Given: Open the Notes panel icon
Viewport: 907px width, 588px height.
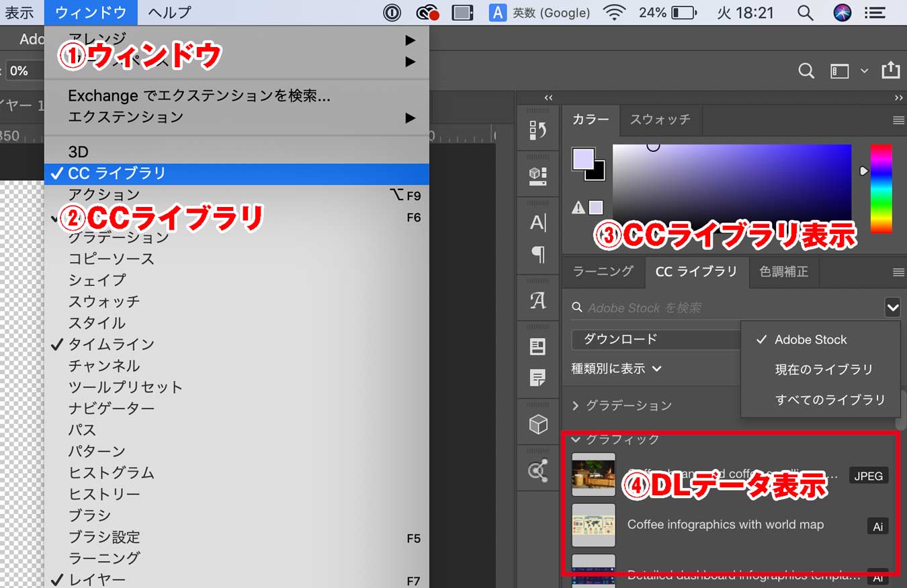Looking at the screenshot, I should [x=538, y=378].
